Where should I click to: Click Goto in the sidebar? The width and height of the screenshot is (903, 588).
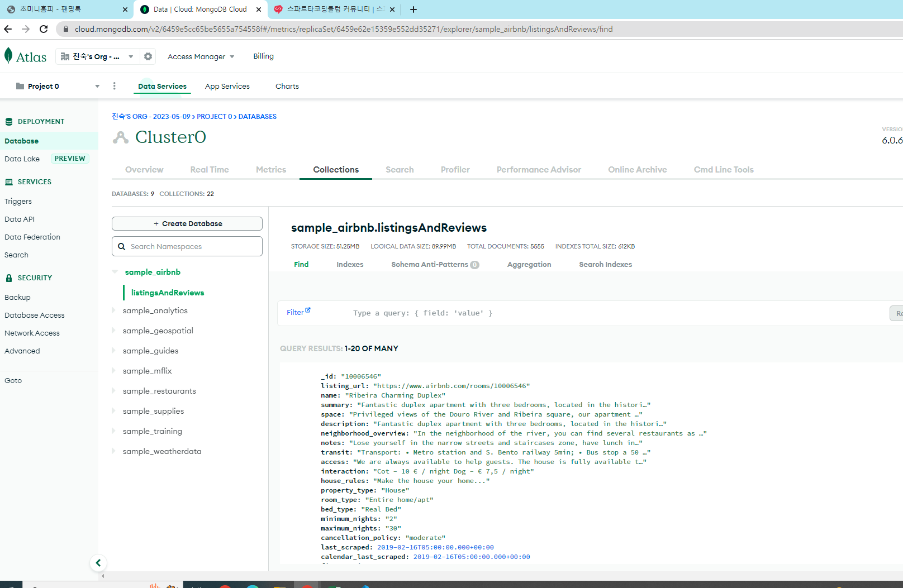point(13,380)
